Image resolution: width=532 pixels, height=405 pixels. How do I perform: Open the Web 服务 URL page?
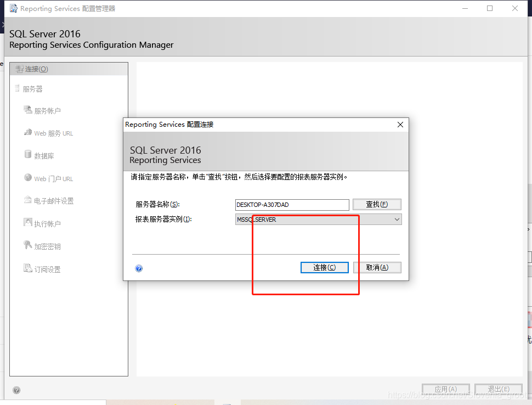[x=54, y=133]
